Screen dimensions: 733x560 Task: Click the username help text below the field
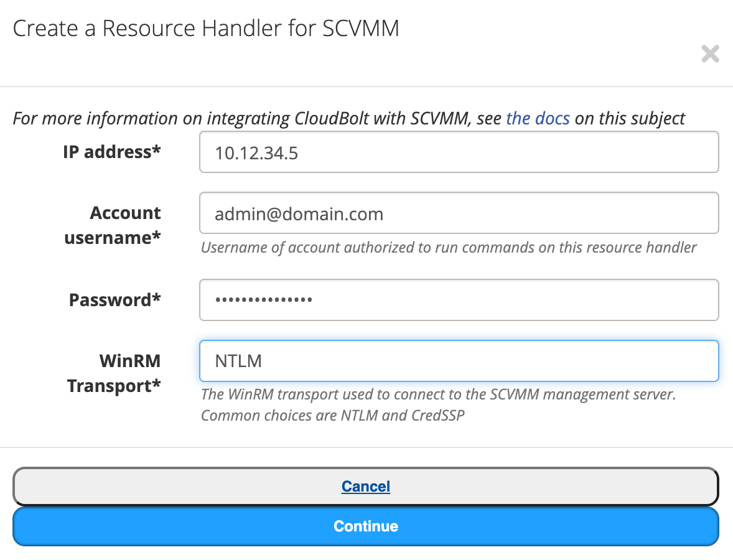[449, 247]
